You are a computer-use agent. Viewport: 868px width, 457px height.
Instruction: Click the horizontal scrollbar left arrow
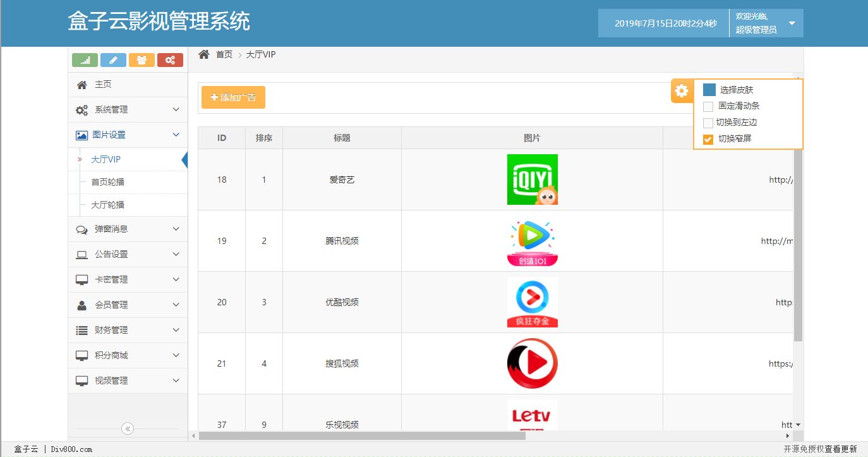tap(193, 436)
